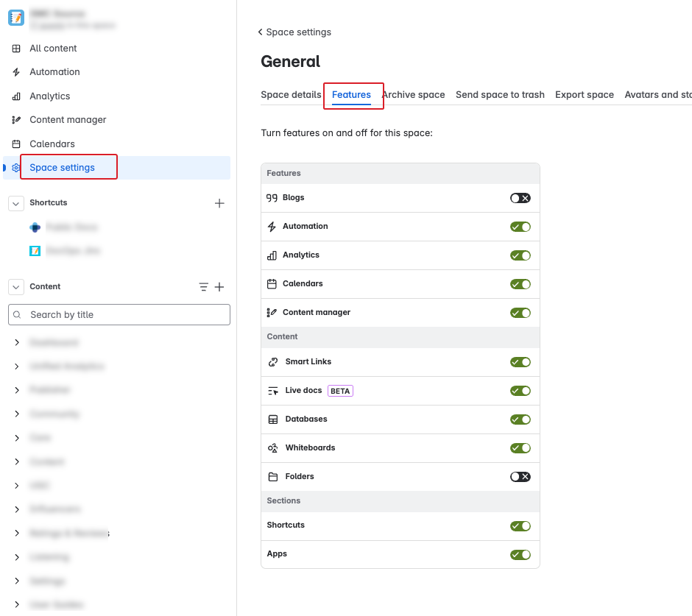
Task: Click the Calendars sidebar icon
Action: (16, 144)
